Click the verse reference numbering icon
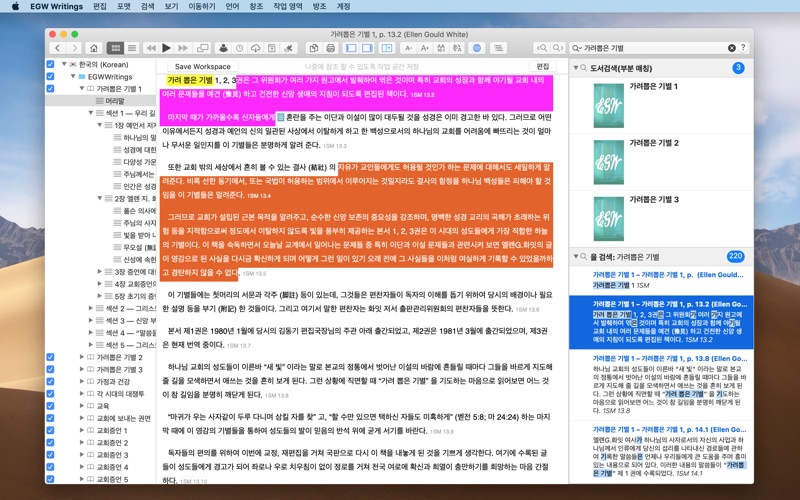800x500 pixels. [x=441, y=48]
